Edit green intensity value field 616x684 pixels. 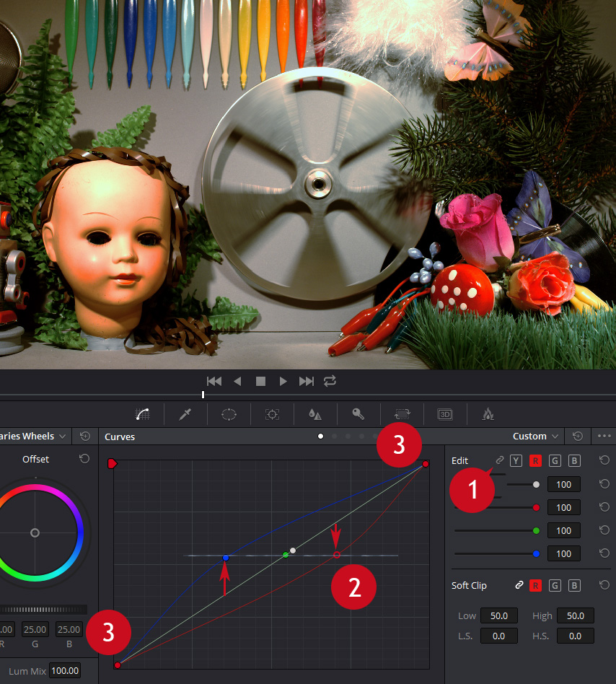tap(563, 530)
